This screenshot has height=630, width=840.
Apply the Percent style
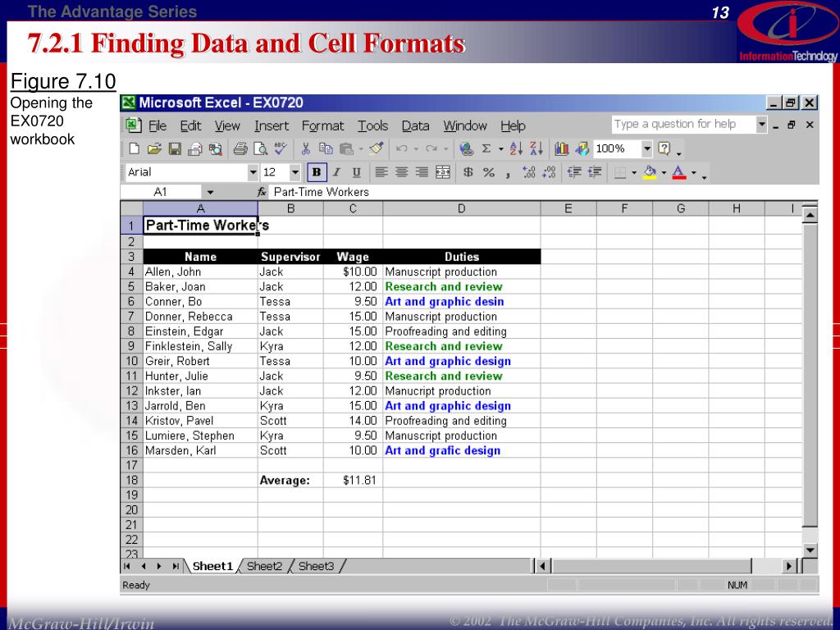(x=489, y=172)
